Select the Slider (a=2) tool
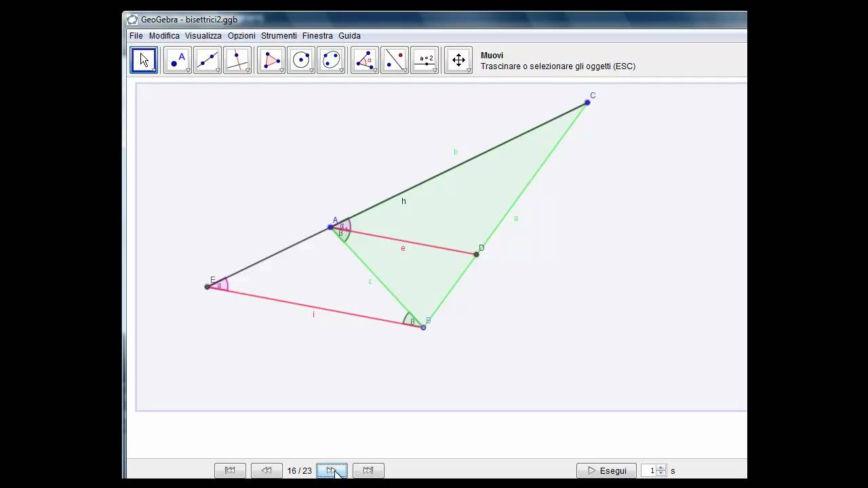Viewport: 868px width, 488px height. coord(425,60)
